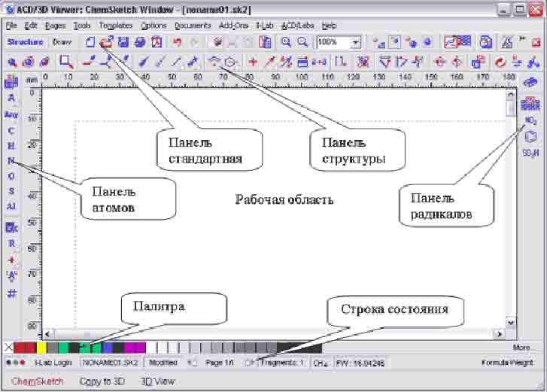Select the Any atom button
Image resolution: width=547 pixels, height=392 pixels.
pos(11,114)
